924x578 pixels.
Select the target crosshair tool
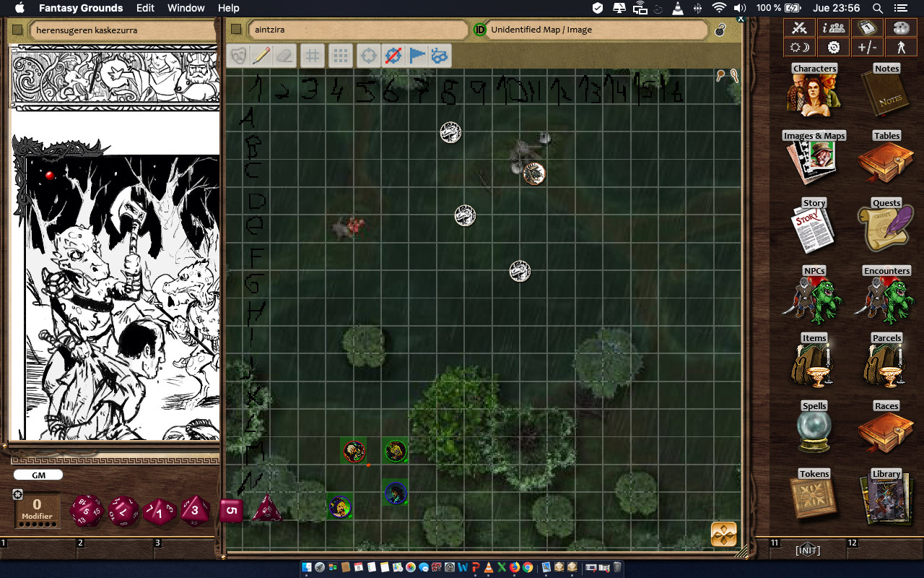369,55
